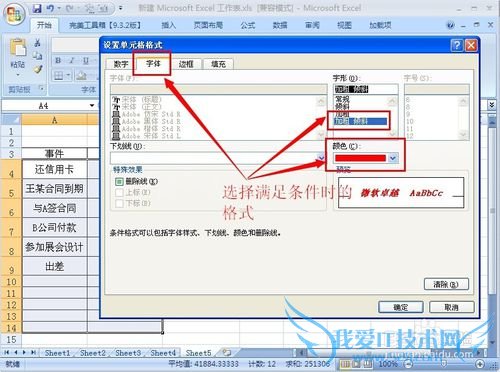Open the 页面布局 ribbon tab
This screenshot has width=500, height=372.
(x=208, y=25)
